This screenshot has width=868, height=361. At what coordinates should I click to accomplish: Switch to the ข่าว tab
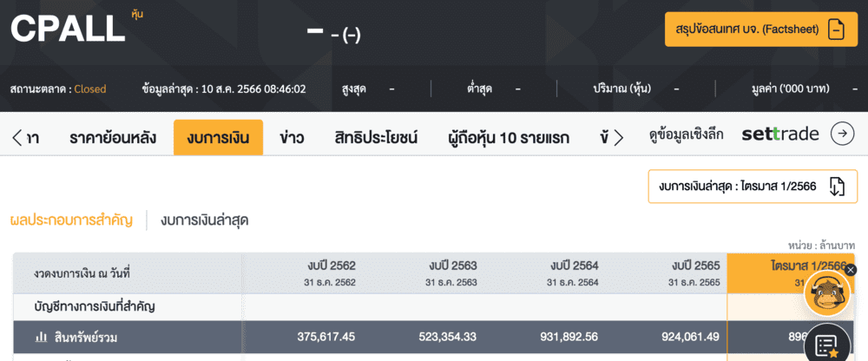pos(292,137)
